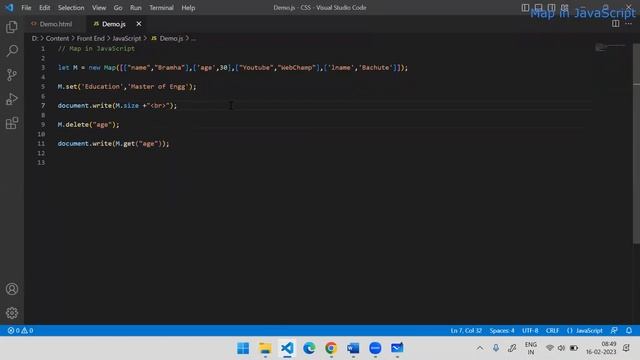The width and height of the screenshot is (640, 360).
Task: Open the Help menu
Action: coord(188,8)
